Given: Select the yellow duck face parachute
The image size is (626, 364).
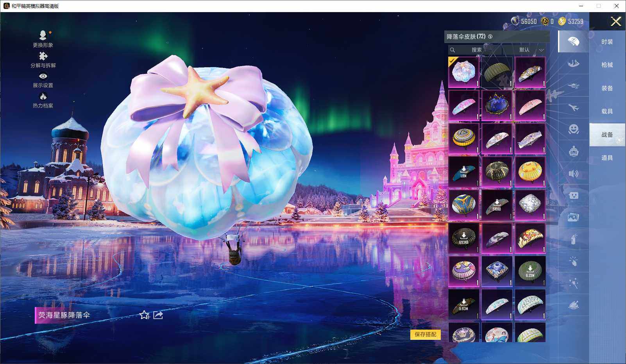Looking at the screenshot, I should [530, 171].
